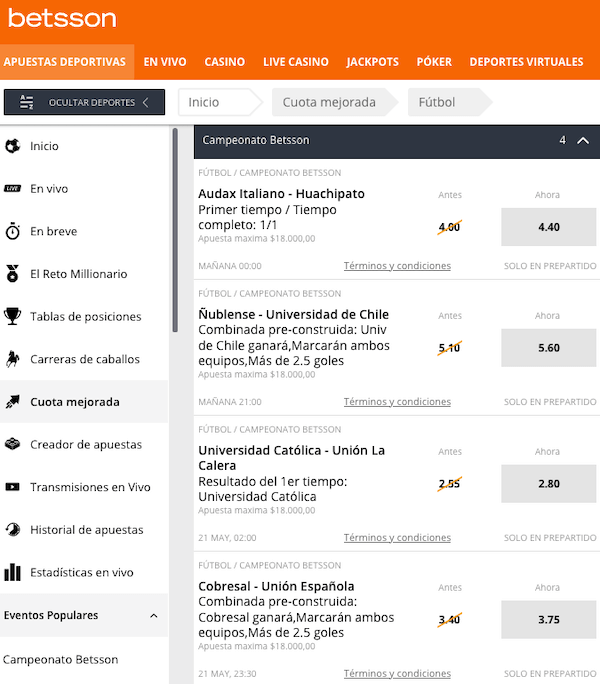Click the Cuota mejorada breadcrumb
This screenshot has height=684, width=600.
tap(335, 102)
